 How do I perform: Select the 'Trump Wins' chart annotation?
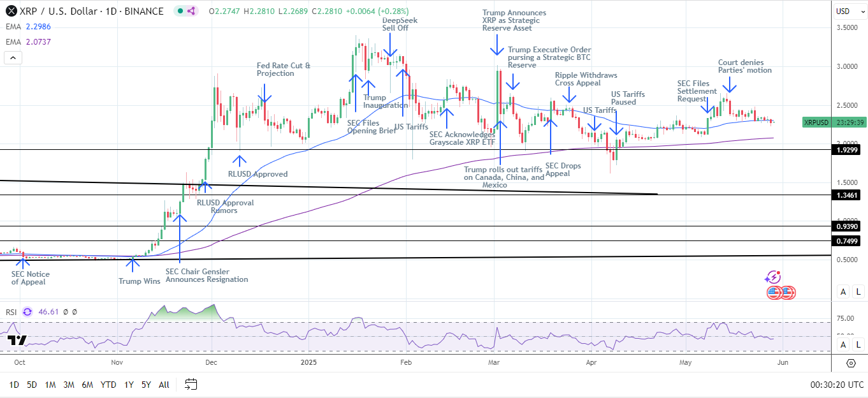[x=140, y=281]
